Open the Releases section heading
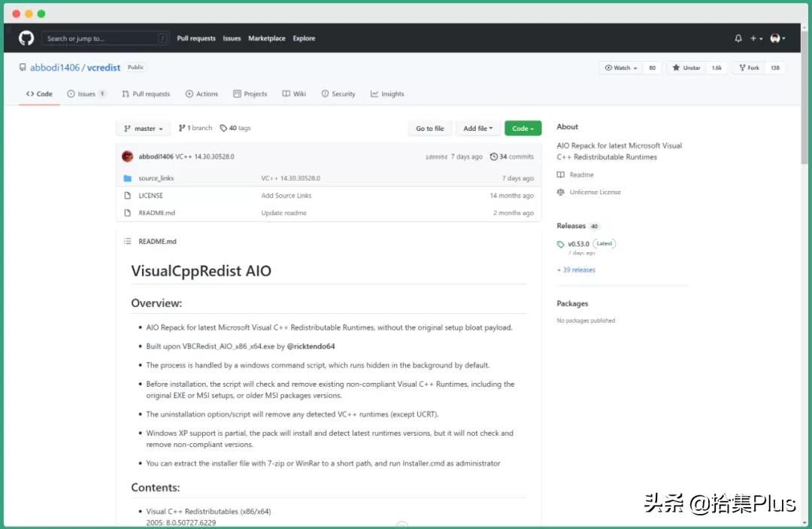Screen dimensions: 812x529 pos(571,226)
